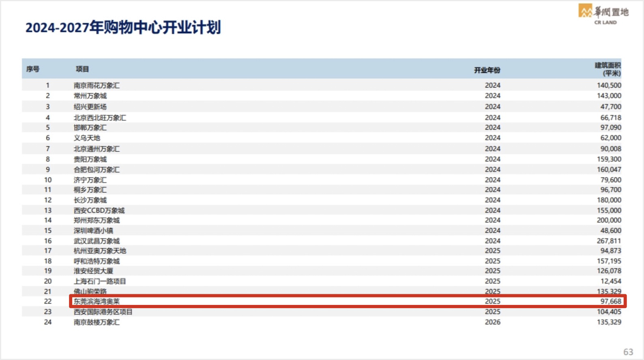Select project name 北京通州万象汇

coord(97,149)
